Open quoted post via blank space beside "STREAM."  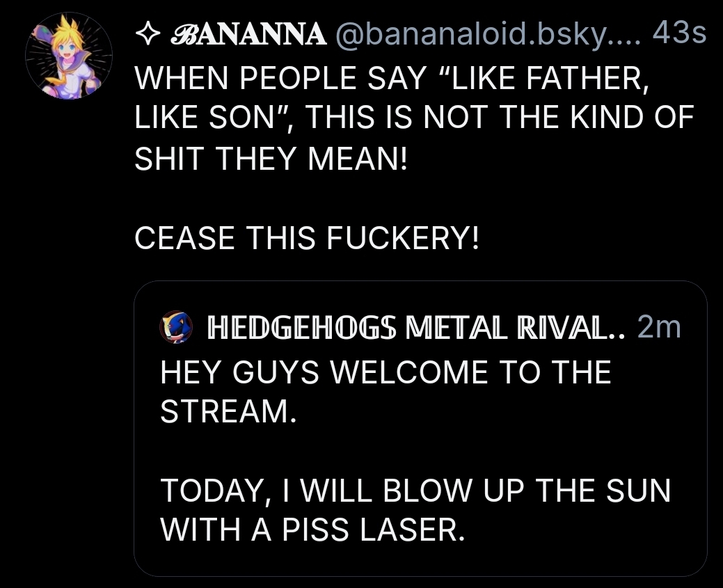[487, 412]
